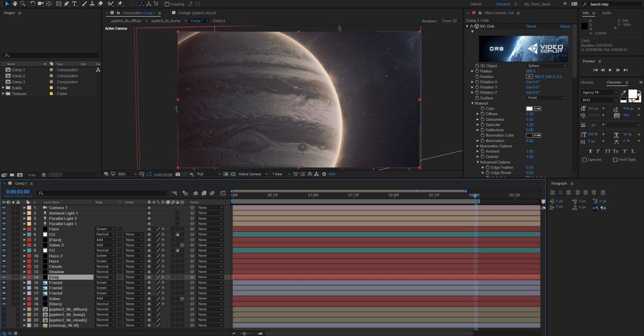Click the timeline shy layers switch icon

196,193
